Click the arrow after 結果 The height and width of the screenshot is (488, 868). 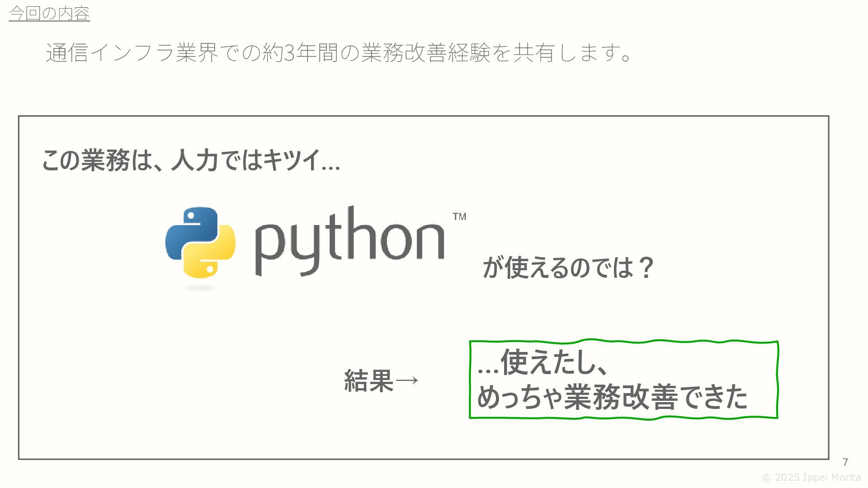407,380
